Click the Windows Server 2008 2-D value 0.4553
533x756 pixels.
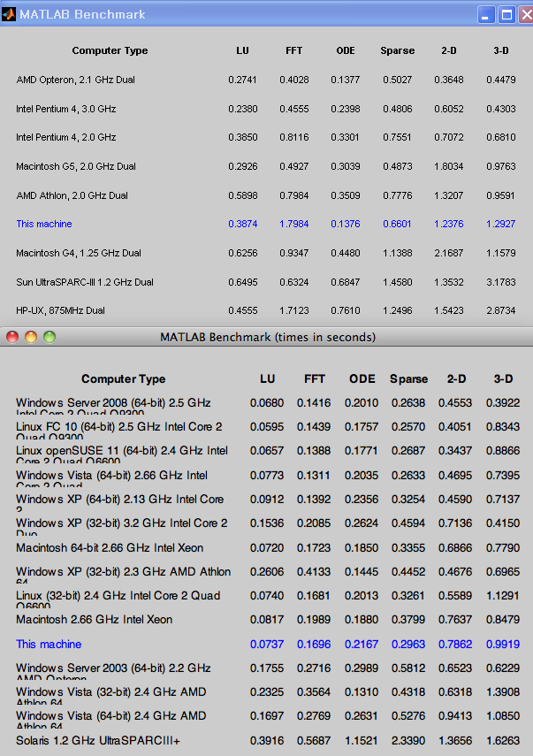coord(455,403)
